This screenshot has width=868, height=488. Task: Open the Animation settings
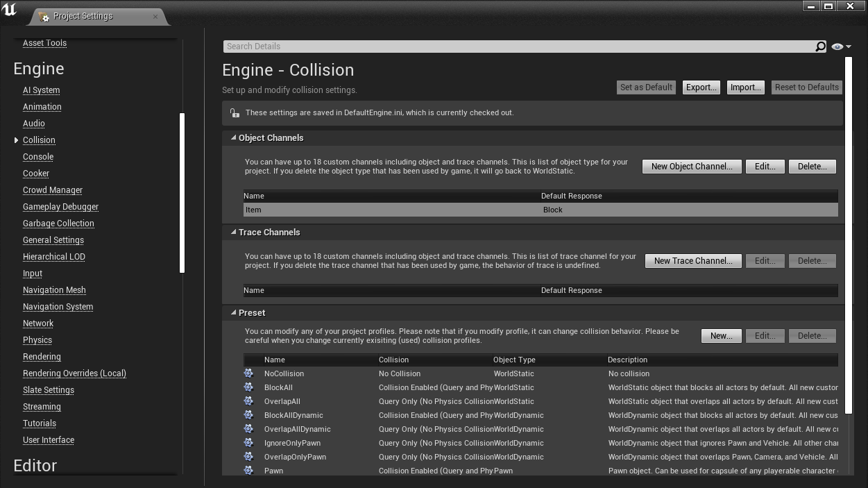pyautogui.click(x=42, y=107)
